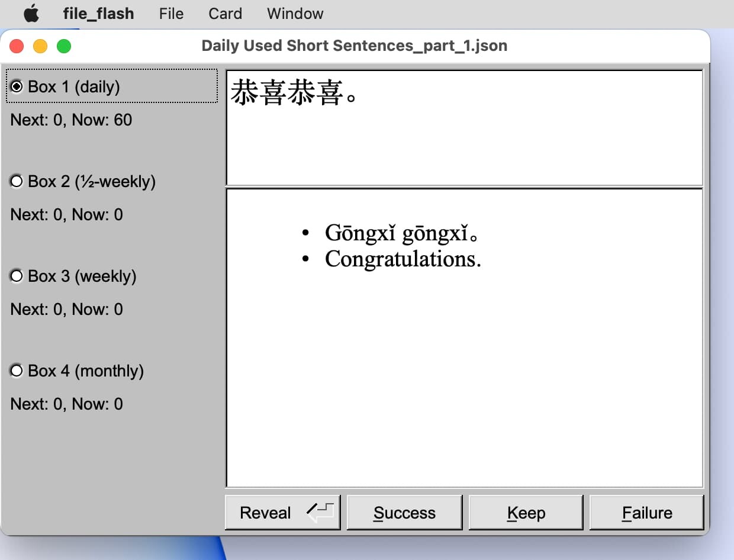Minimize the window using yellow button
This screenshot has height=560, width=734.
click(40, 46)
